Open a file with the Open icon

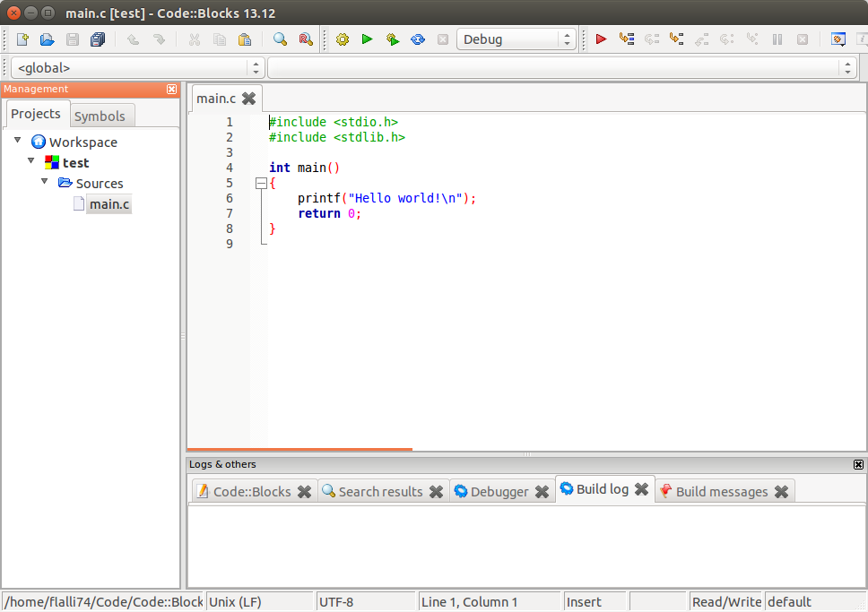point(47,39)
